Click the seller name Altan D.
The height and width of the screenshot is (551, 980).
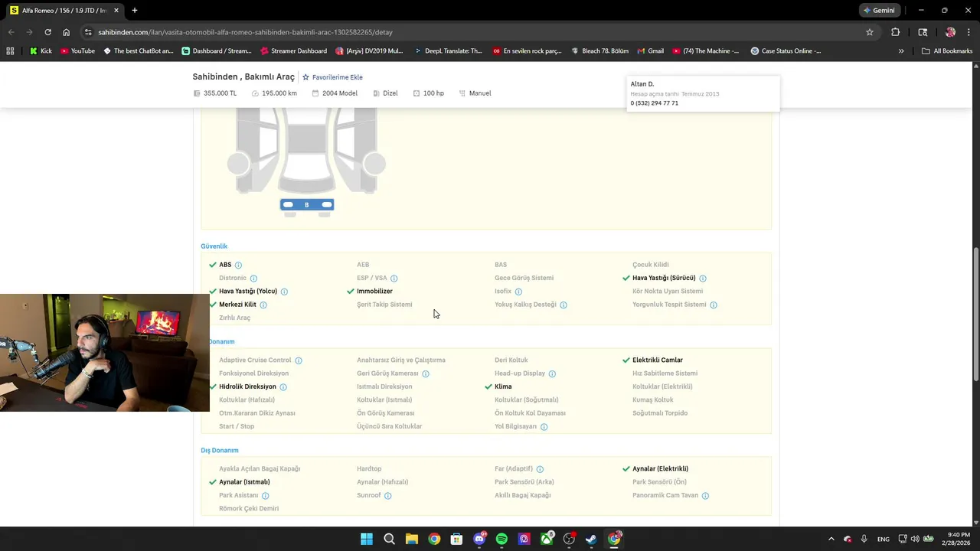(x=642, y=84)
